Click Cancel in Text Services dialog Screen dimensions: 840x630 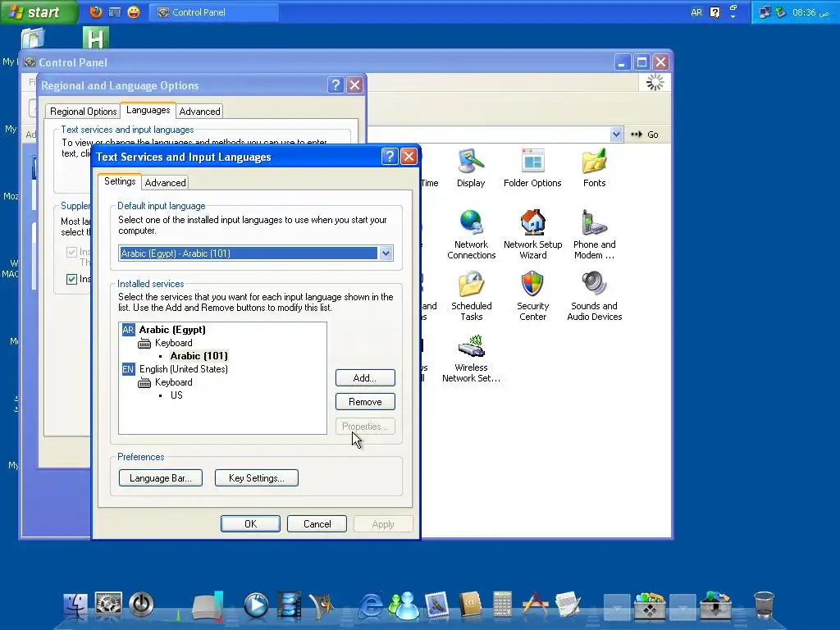[x=317, y=524]
